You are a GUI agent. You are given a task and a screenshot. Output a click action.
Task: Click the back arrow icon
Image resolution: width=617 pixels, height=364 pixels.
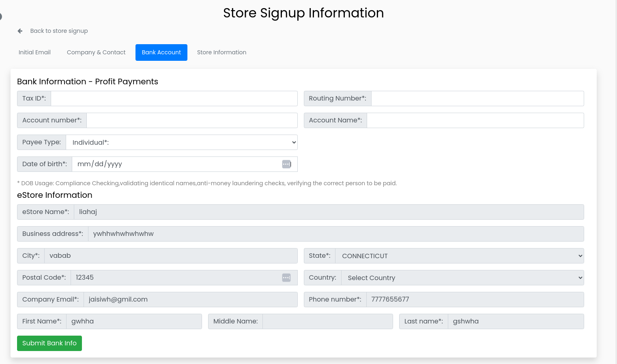[20, 31]
